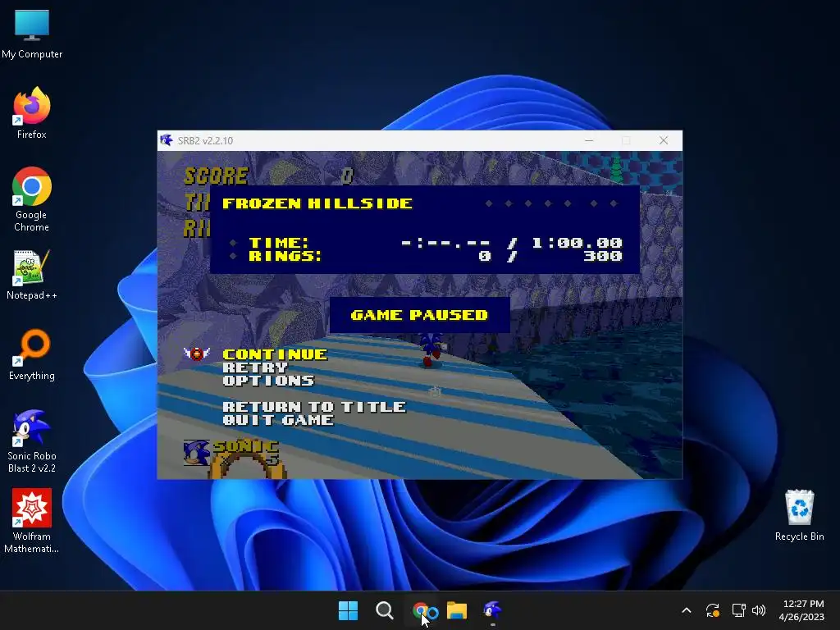Screen dimensions: 840x630
Task: Open My Computer desktop icon
Action: pyautogui.click(x=32, y=34)
